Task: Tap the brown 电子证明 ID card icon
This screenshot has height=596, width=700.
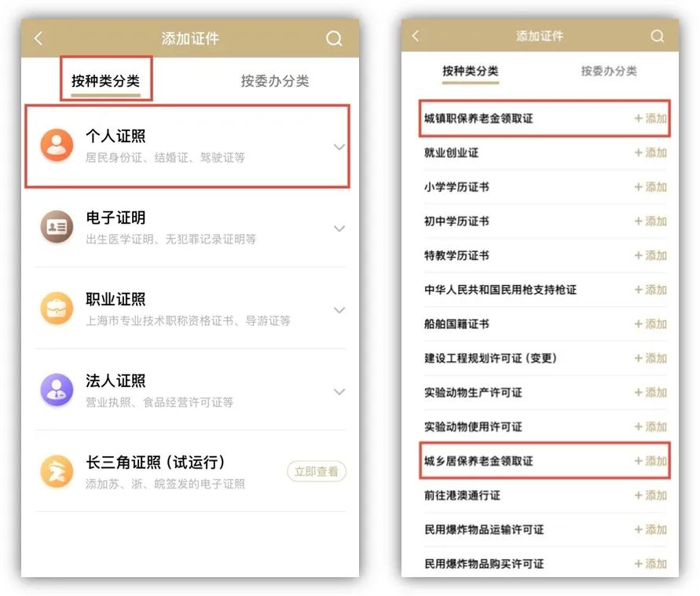Action: coord(57,227)
